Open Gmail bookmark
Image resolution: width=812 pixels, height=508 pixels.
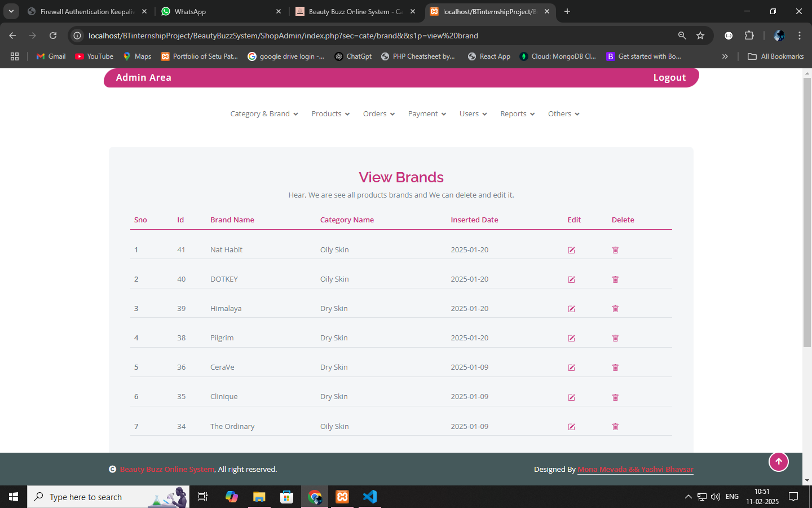(x=51, y=56)
